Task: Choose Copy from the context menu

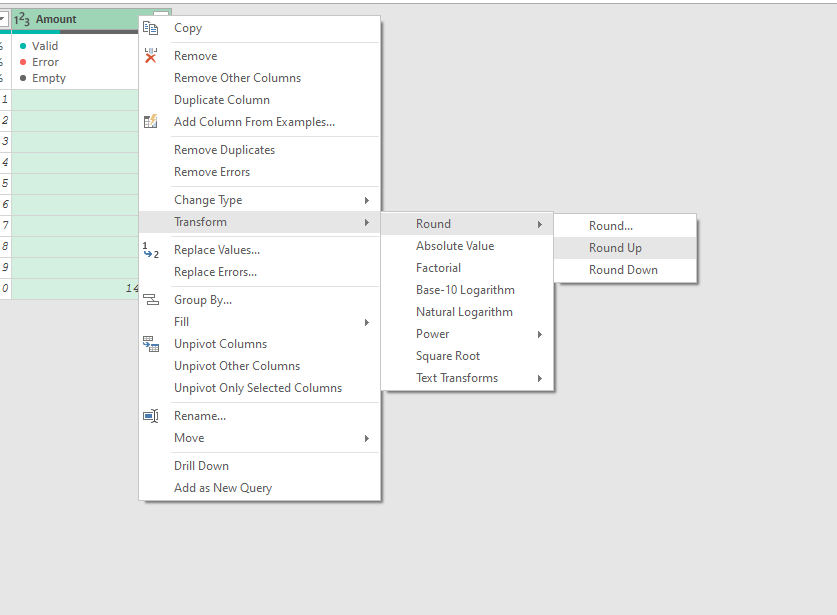Action: click(x=259, y=28)
